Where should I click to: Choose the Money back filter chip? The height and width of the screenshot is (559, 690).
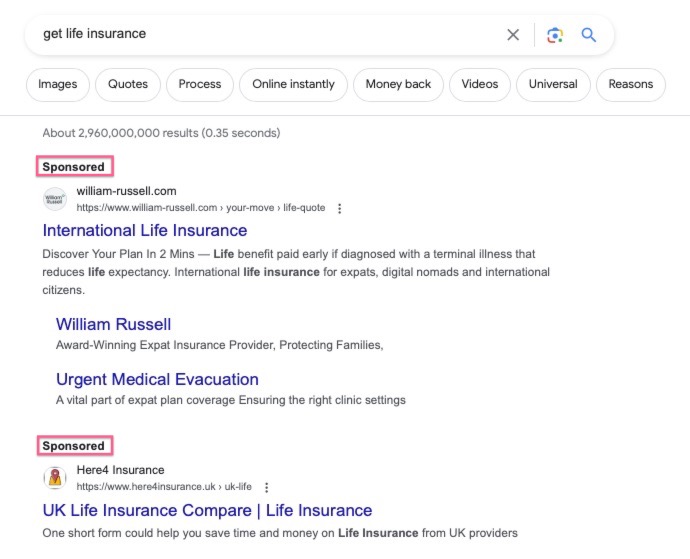pos(398,84)
